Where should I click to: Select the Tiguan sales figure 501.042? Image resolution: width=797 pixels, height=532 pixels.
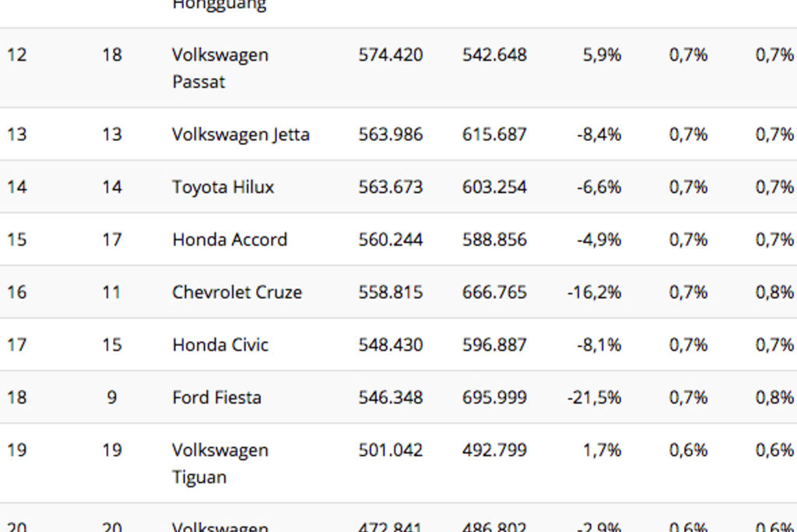[391, 450]
